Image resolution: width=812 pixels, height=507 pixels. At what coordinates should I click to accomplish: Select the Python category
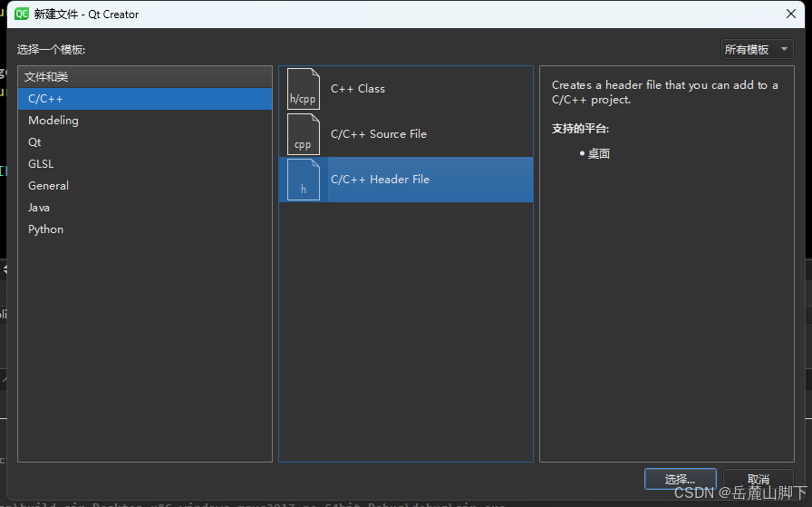pyautogui.click(x=145, y=229)
